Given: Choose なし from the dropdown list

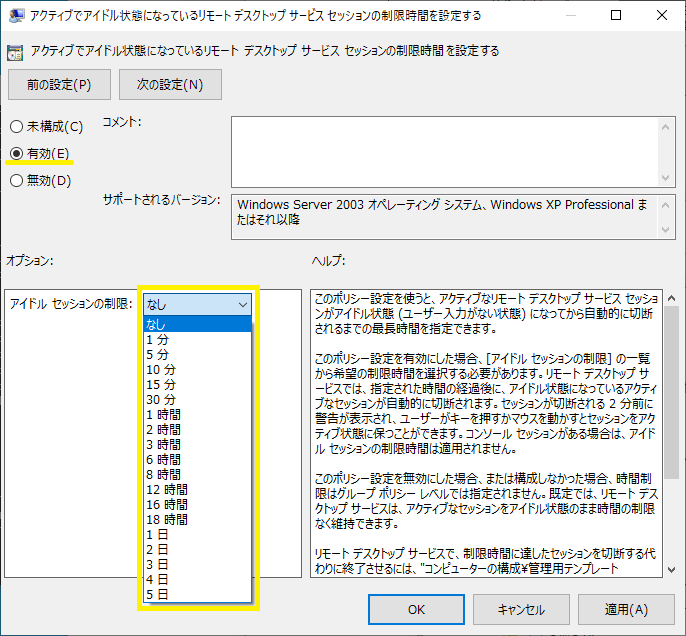Looking at the screenshot, I should [197, 325].
